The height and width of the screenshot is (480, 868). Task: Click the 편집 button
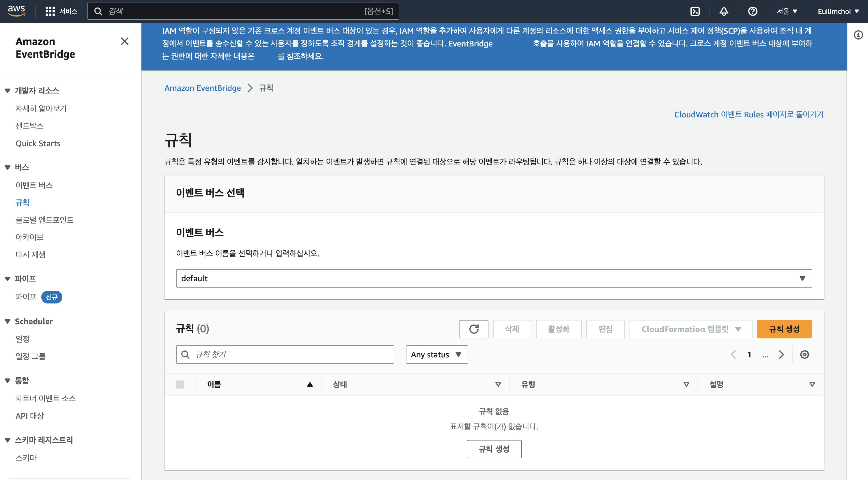(605, 329)
